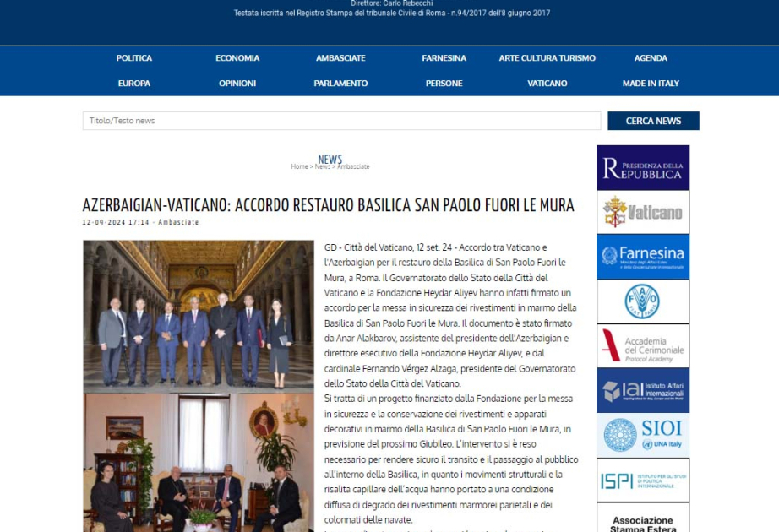The height and width of the screenshot is (532, 779).
Task: Click the Ambasciate tag beside the article date
Action: (x=178, y=222)
